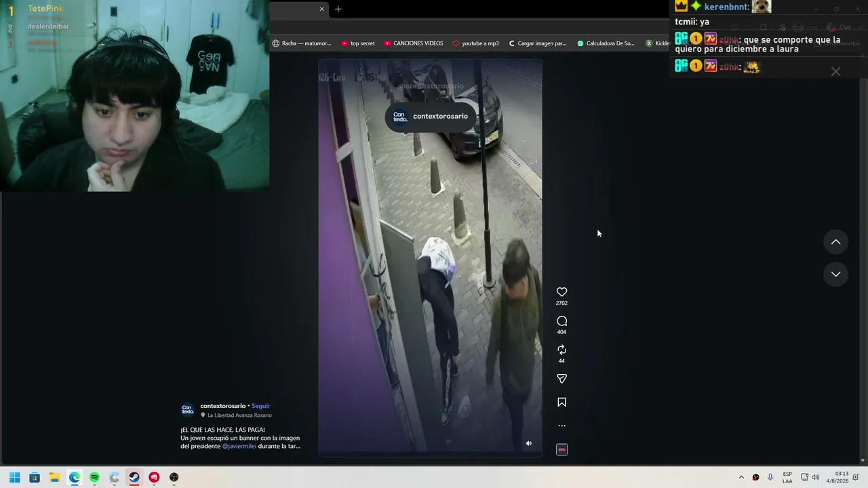This screenshot has height=488, width=868.
Task: Switch to Microsoft Edge in the taskbar
Action: (75, 477)
